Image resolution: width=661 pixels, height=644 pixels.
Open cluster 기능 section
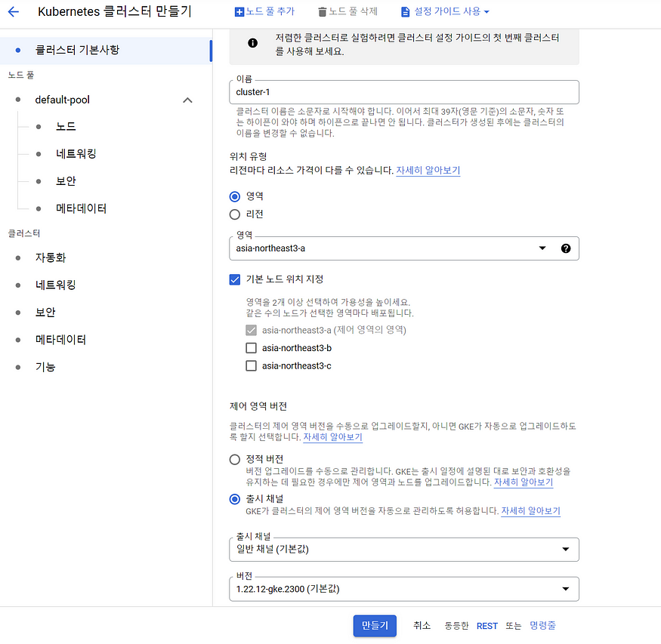point(45,367)
